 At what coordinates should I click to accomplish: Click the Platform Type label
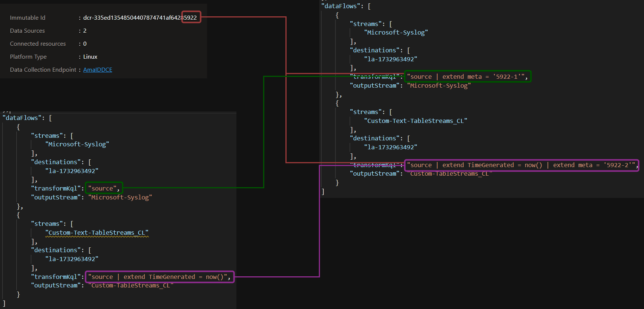coord(28,57)
